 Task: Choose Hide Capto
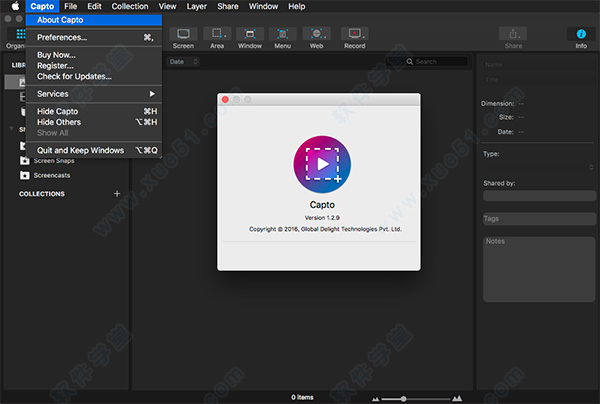[x=94, y=111]
